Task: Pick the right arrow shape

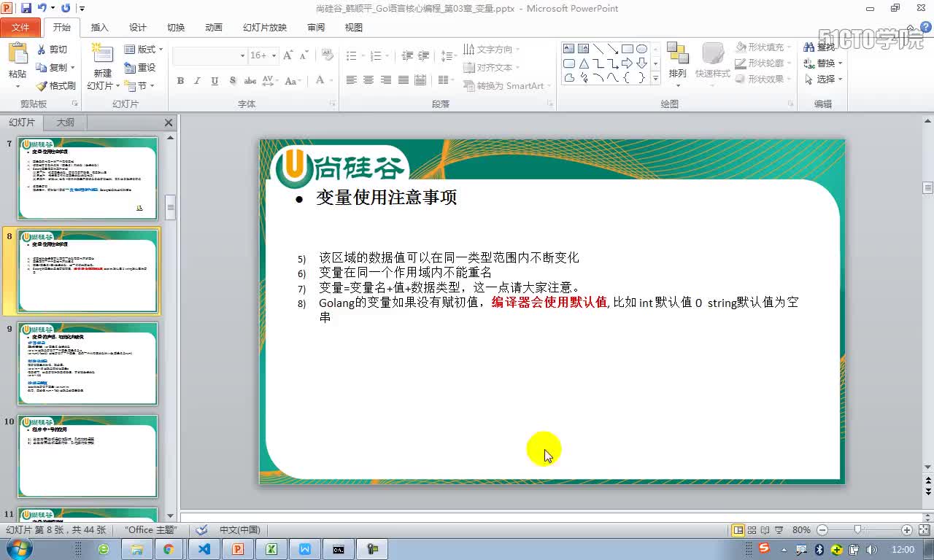Action: (x=627, y=63)
